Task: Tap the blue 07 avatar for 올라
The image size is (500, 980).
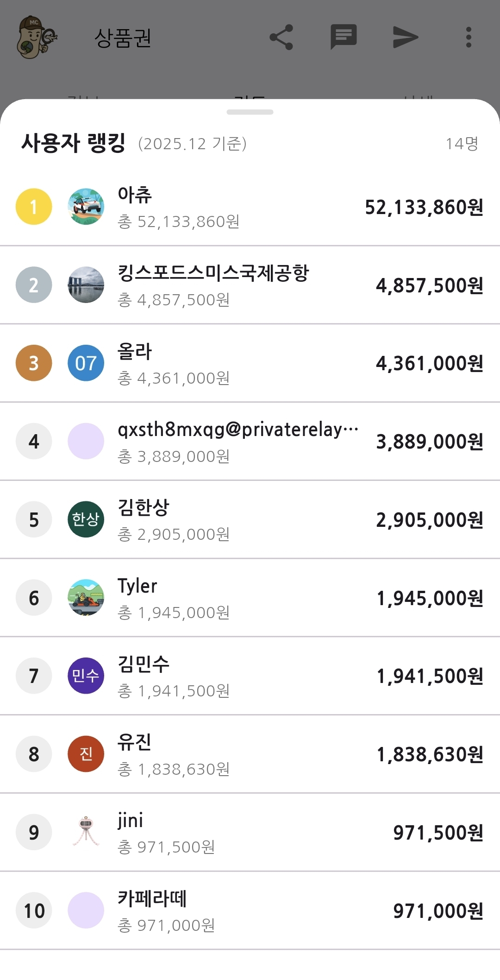Action: (x=86, y=363)
